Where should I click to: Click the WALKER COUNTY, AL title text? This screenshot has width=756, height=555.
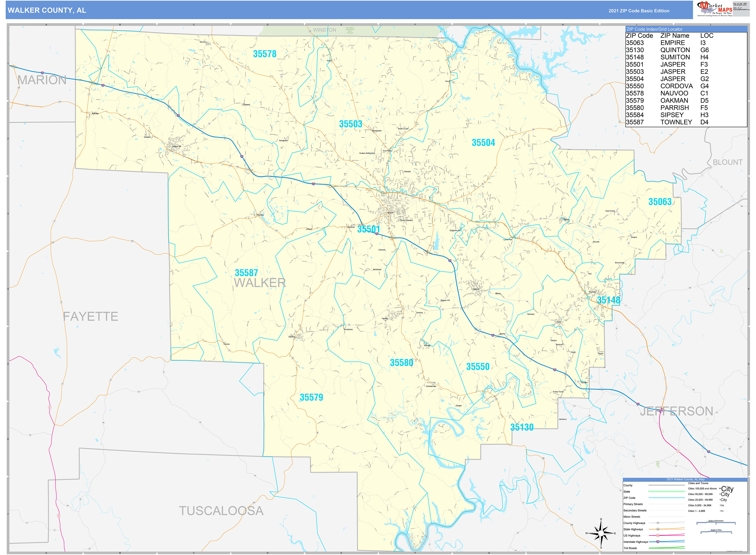point(47,10)
